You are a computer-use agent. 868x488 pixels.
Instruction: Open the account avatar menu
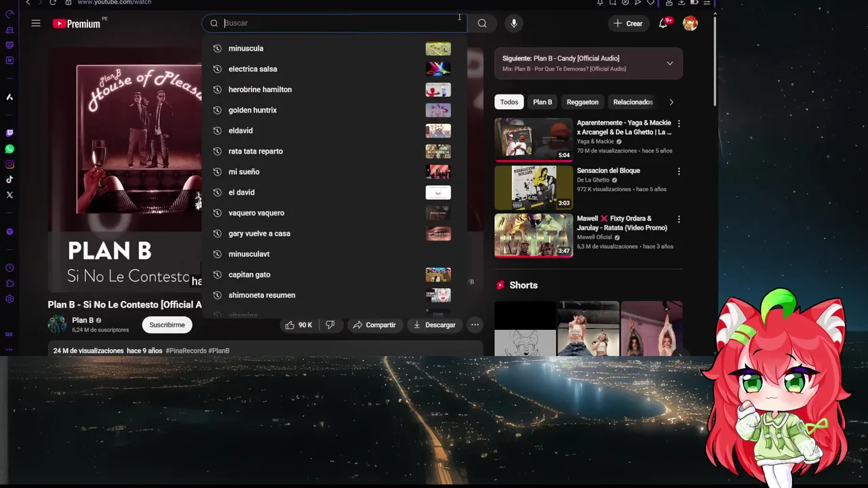[690, 23]
